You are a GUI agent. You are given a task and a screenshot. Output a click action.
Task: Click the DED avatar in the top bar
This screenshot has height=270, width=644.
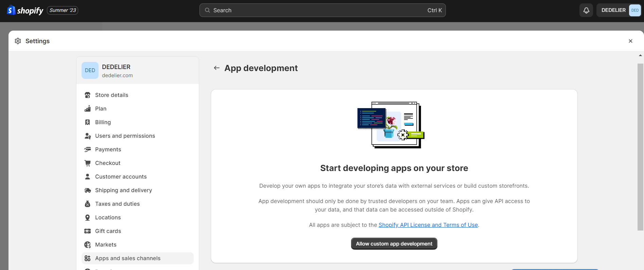coord(635,10)
